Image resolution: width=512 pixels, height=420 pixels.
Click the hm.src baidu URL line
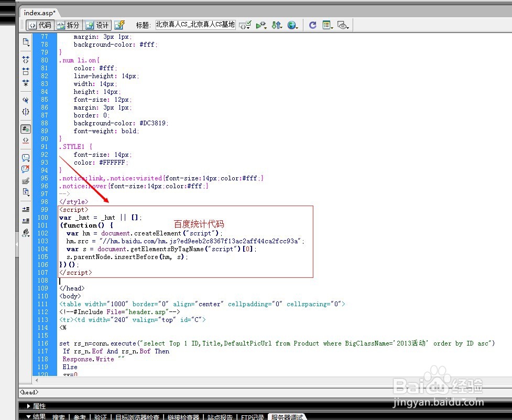click(x=185, y=241)
